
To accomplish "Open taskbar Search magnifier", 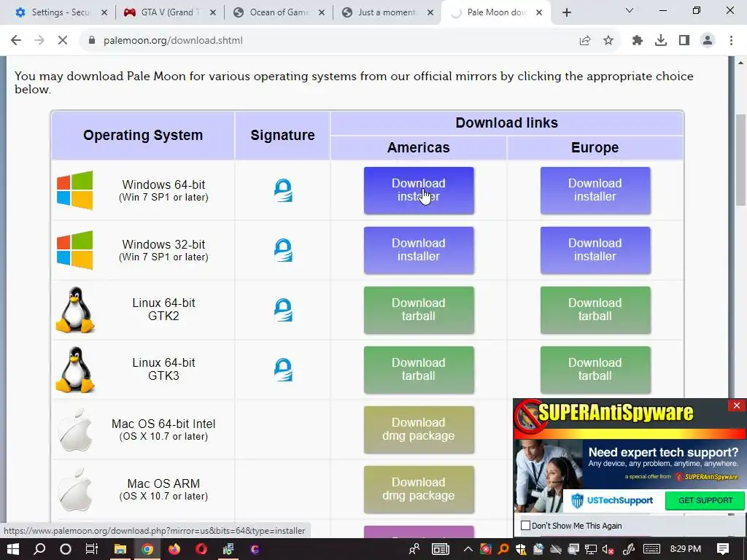I will click(39, 549).
